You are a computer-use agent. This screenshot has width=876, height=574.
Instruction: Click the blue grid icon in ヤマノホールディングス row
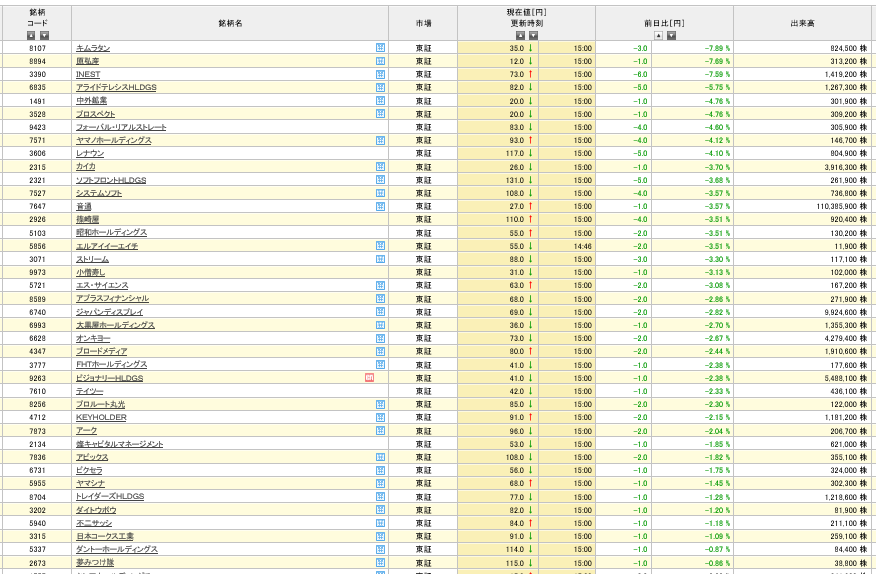click(380, 140)
